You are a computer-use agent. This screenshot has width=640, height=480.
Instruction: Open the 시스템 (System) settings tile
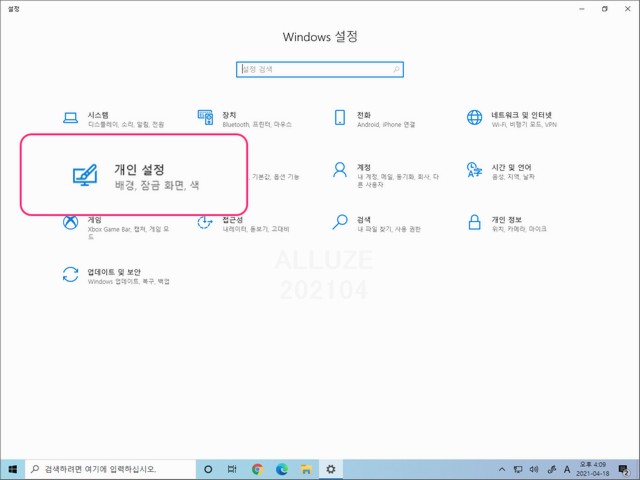[x=114, y=119]
